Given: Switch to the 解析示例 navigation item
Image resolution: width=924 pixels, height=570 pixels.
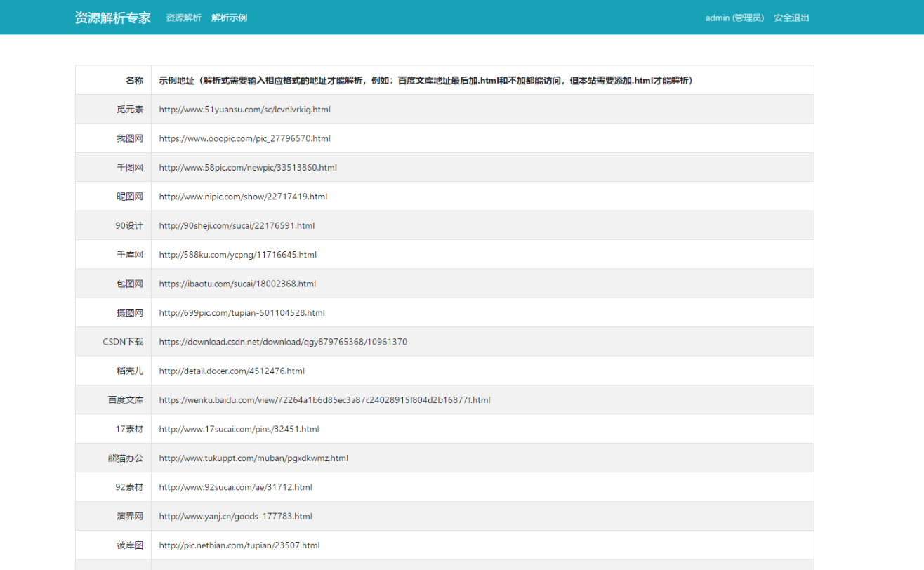Looking at the screenshot, I should 229,18.
